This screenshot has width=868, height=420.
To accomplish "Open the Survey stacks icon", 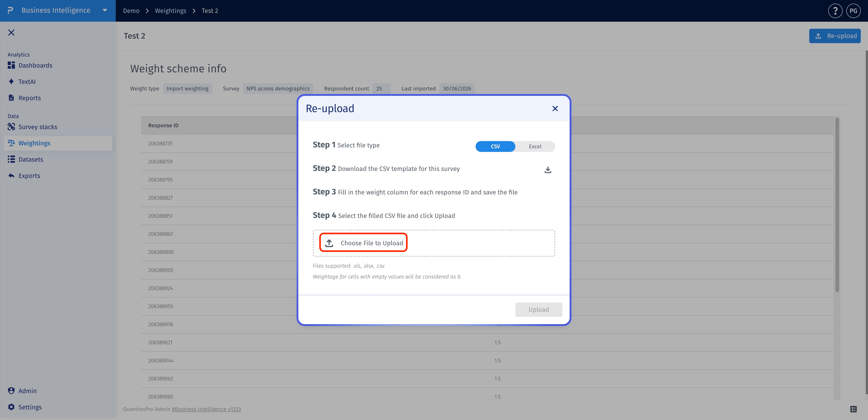I will [x=11, y=127].
